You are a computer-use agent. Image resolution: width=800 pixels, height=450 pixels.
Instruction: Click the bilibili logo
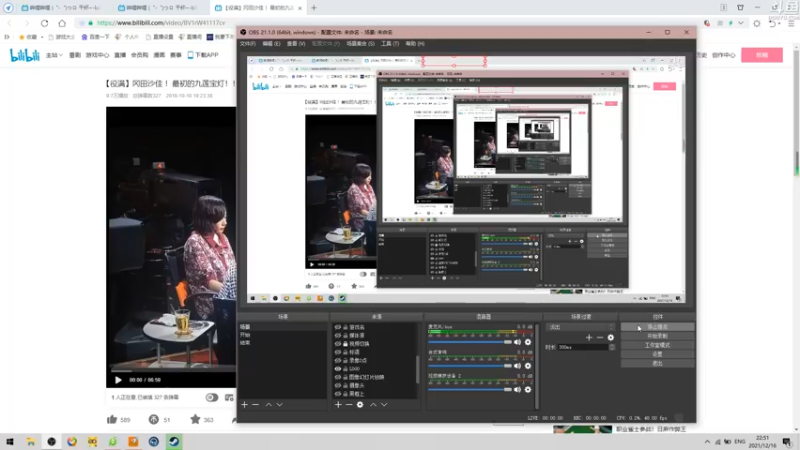(x=24, y=55)
